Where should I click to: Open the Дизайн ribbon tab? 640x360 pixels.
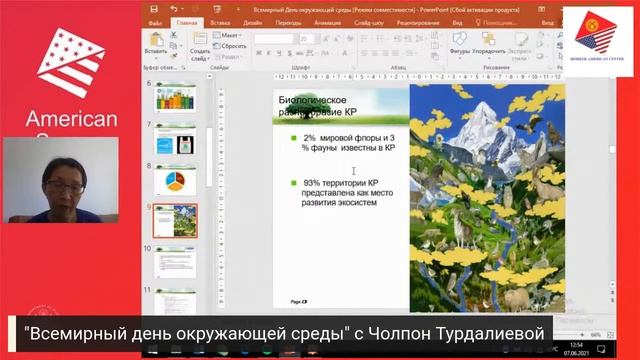253,23
